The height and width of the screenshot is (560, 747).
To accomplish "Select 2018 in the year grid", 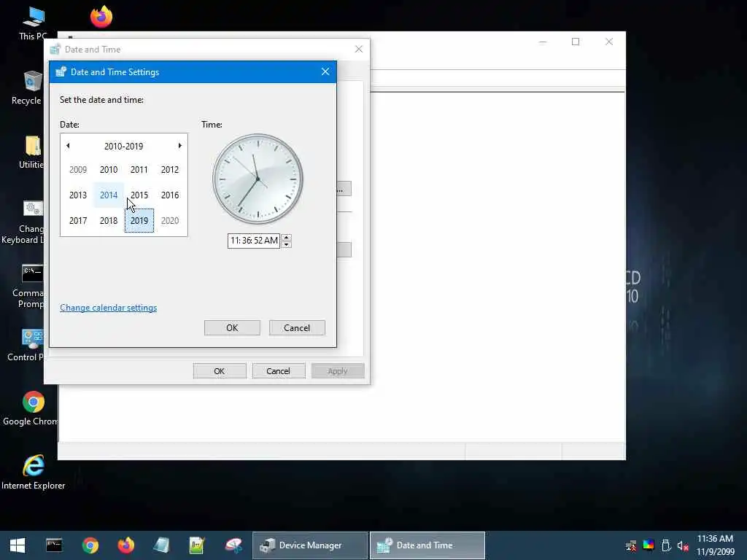I will (x=109, y=220).
